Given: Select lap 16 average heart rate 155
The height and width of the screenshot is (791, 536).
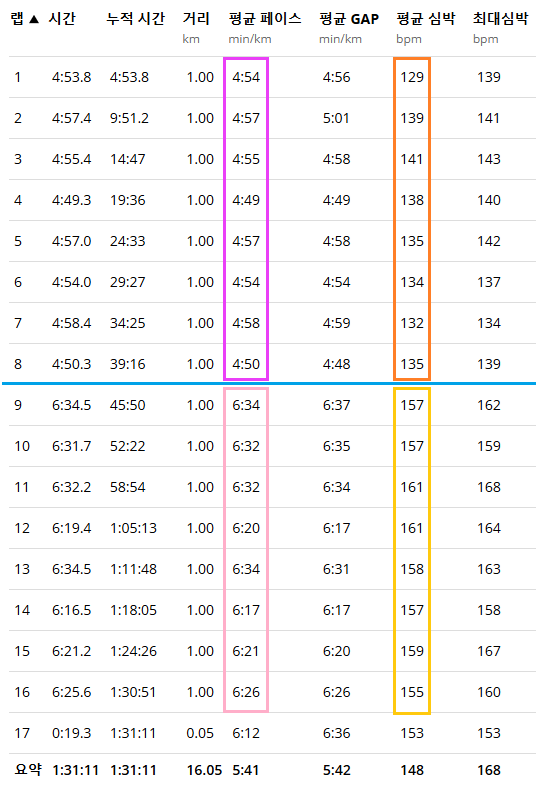Looking at the screenshot, I should [x=412, y=692].
